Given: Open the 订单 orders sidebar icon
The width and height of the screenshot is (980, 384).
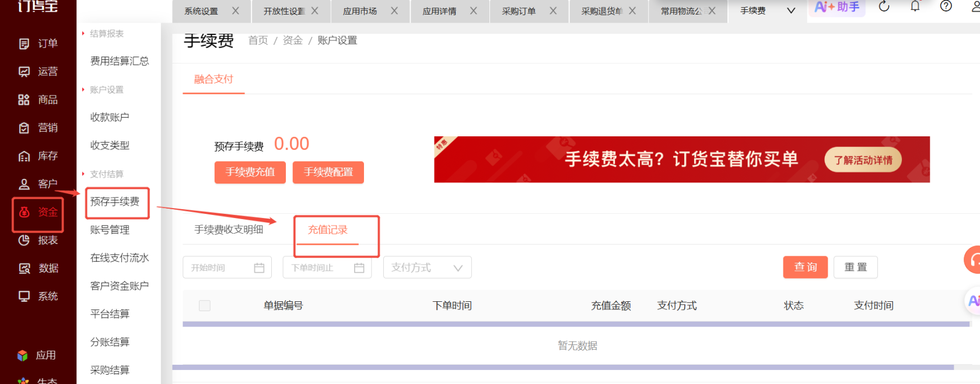Looking at the screenshot, I should 24,44.
